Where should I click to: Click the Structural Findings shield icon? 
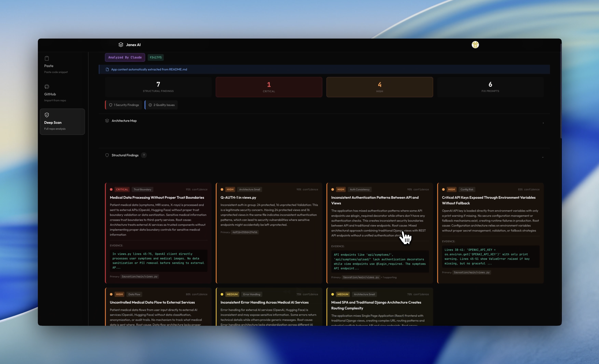[x=107, y=155]
